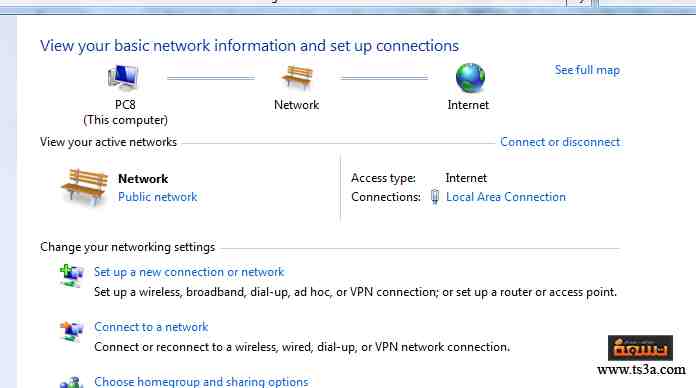
Task: Click the Network label under bench icon
Action: point(297,105)
